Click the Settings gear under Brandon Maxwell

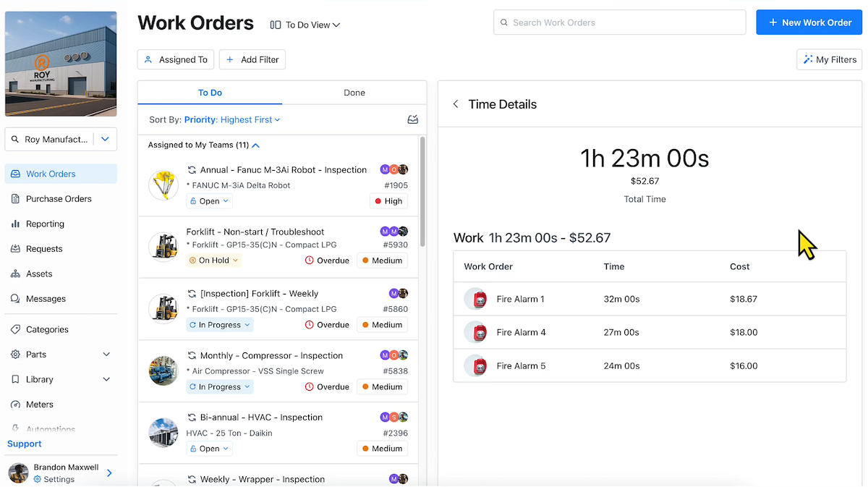37,479
